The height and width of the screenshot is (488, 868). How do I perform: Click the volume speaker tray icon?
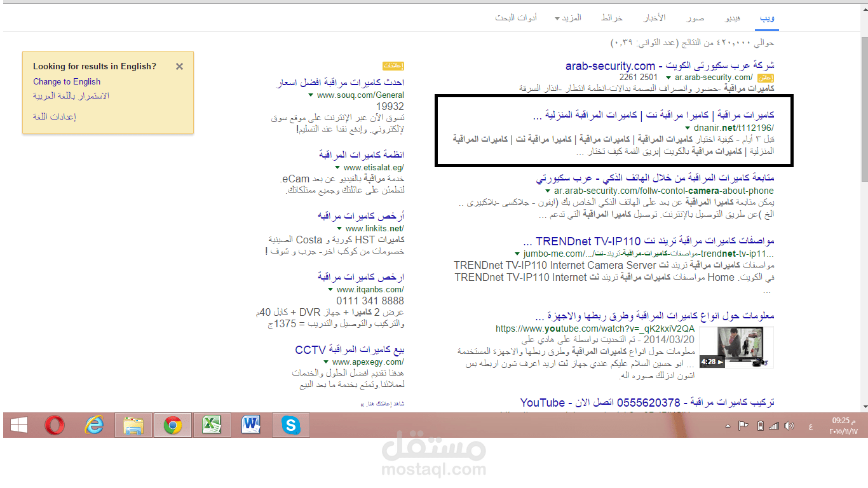(789, 426)
